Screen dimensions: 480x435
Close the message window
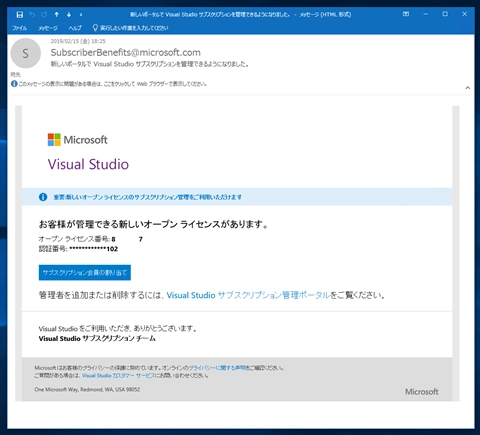[465, 14]
